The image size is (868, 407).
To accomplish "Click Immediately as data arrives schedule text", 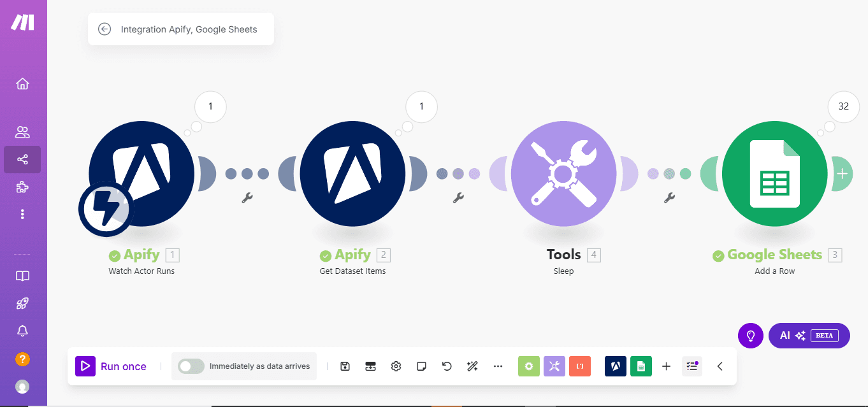I will pyautogui.click(x=260, y=366).
